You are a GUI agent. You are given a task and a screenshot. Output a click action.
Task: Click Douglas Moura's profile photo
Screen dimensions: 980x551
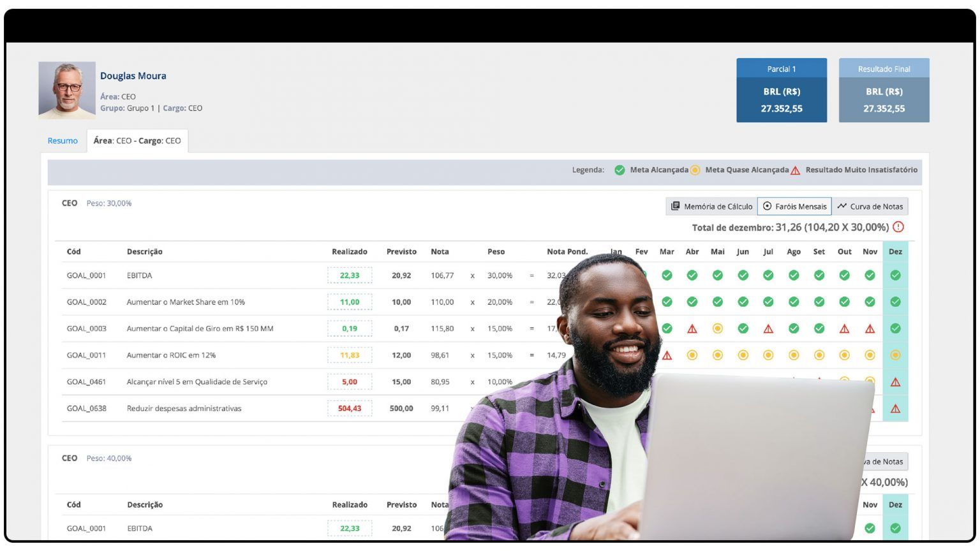click(x=66, y=89)
